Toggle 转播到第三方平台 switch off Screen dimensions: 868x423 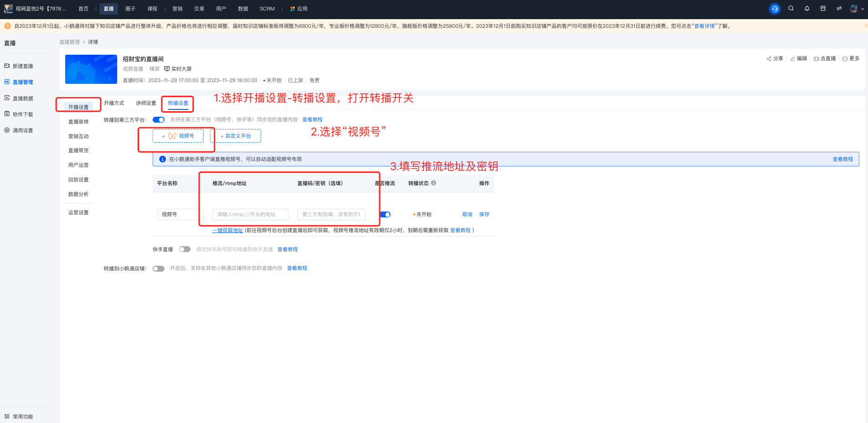tap(159, 120)
